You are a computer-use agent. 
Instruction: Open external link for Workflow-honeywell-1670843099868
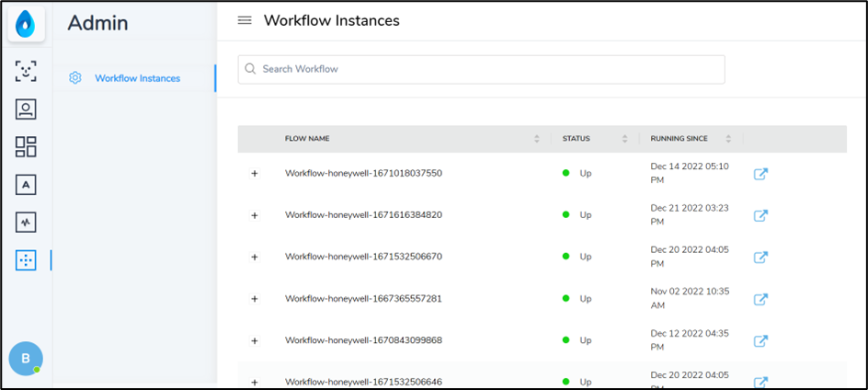coord(760,340)
